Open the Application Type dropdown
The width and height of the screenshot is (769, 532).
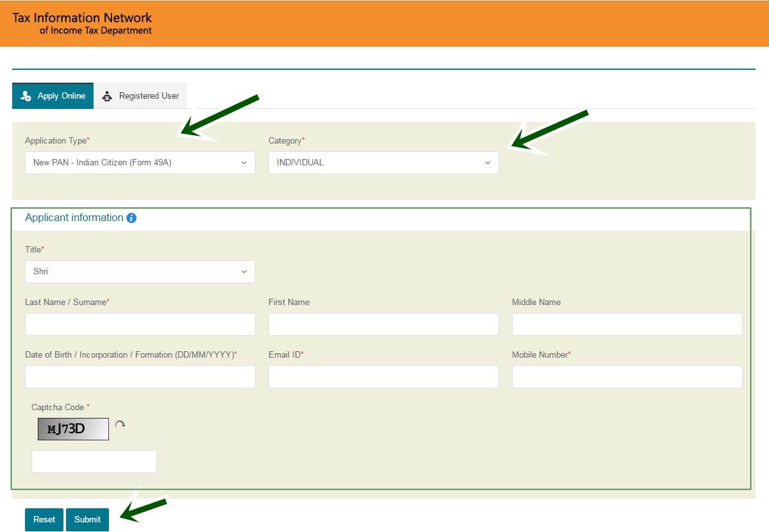140,162
